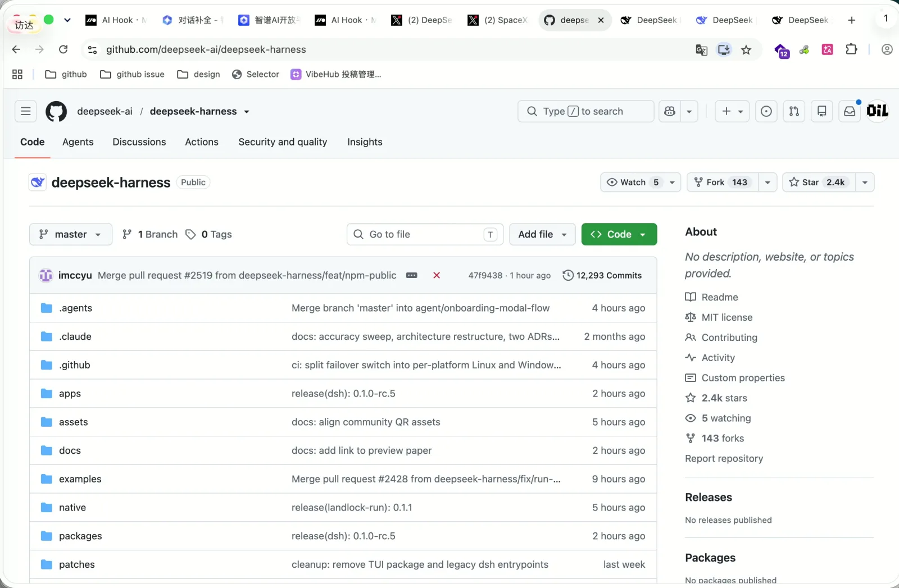Open the Fork options dropdown arrow
The width and height of the screenshot is (899, 588).
pos(768,182)
